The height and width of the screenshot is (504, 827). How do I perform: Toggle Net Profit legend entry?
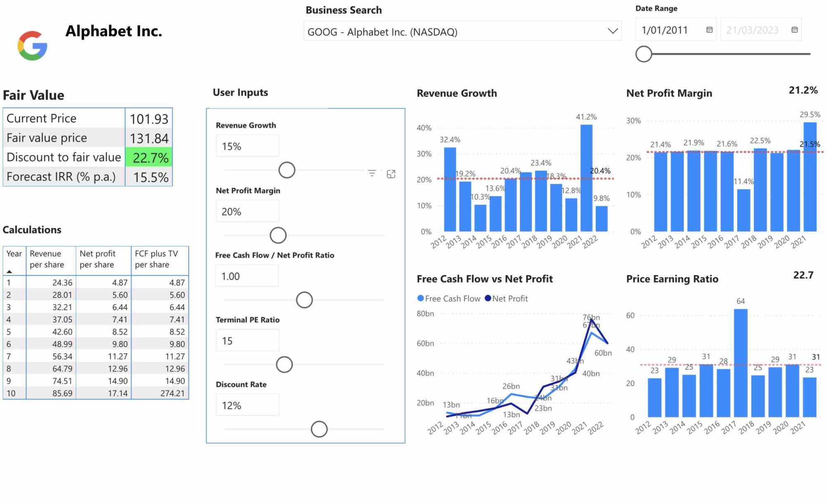(506, 299)
